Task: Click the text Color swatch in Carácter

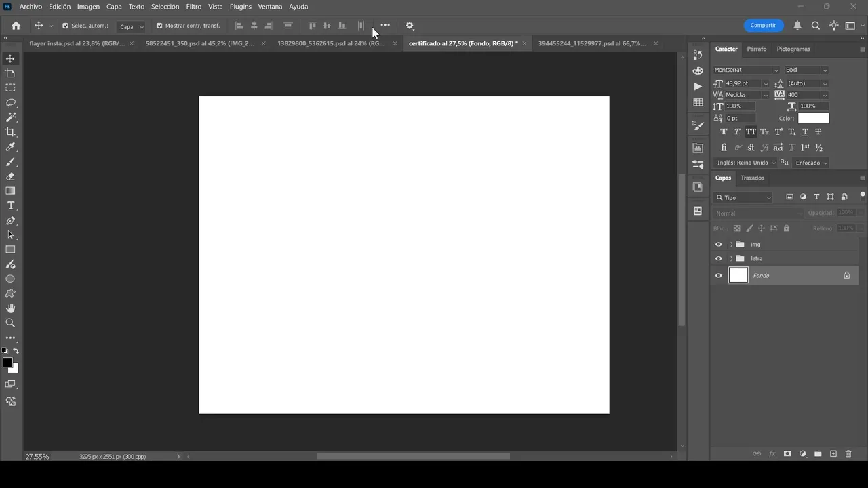Action: point(813,119)
